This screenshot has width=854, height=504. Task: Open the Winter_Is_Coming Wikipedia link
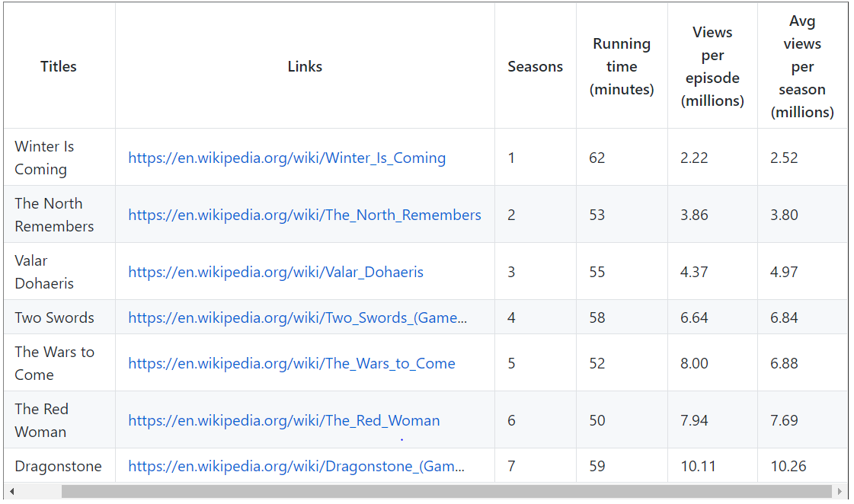pos(287,158)
